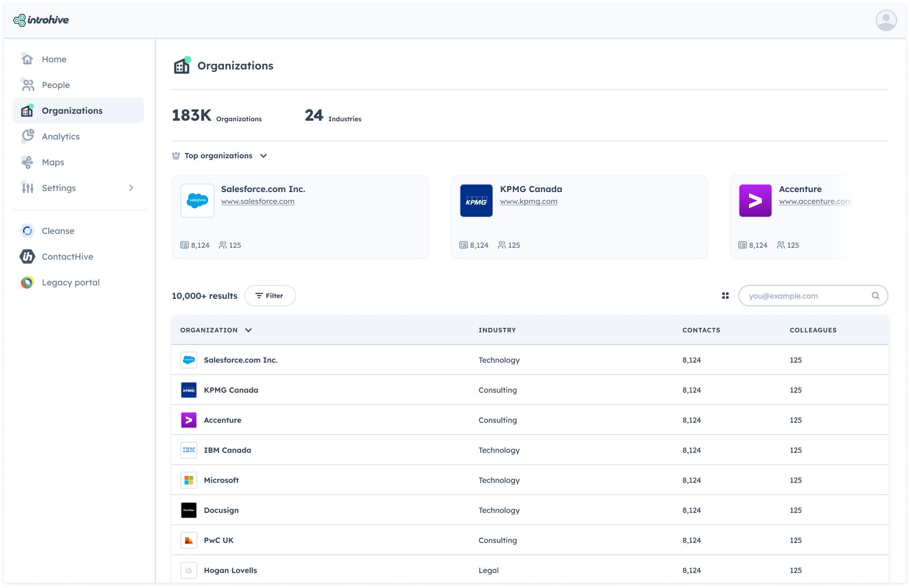Open the user profile avatar
This screenshot has height=588, width=910.
click(x=886, y=20)
